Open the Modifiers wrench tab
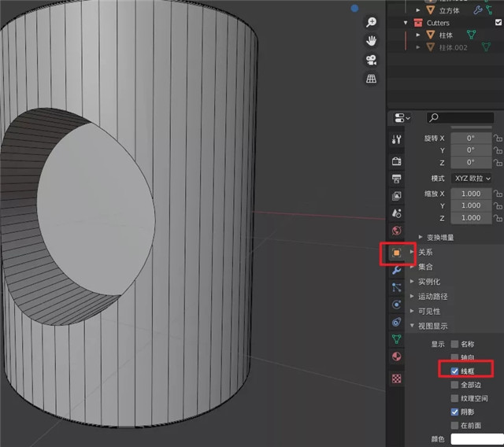 tap(396, 270)
